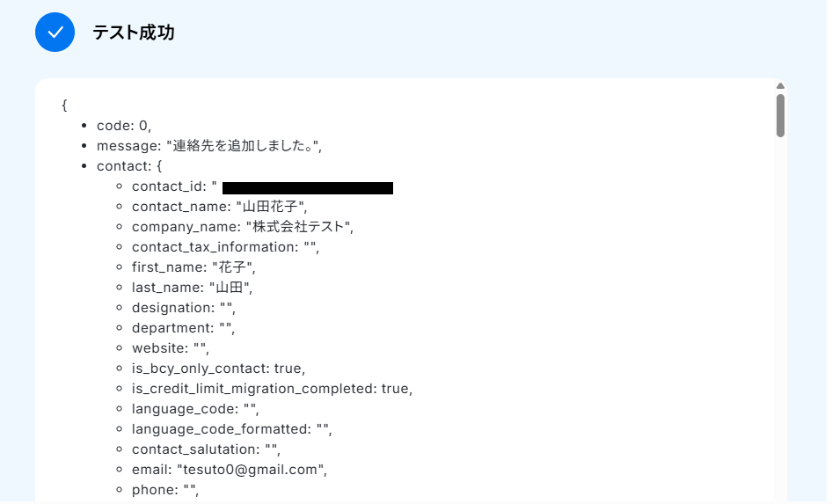
Task: Click the code: 0 line
Action: [x=125, y=127]
